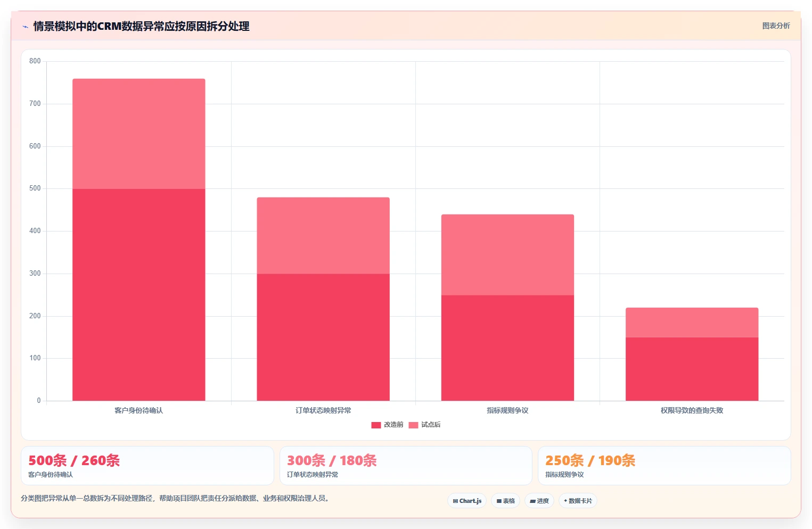
Task: Click x-axis label 指标规则争议 under chart
Action: click(507, 410)
